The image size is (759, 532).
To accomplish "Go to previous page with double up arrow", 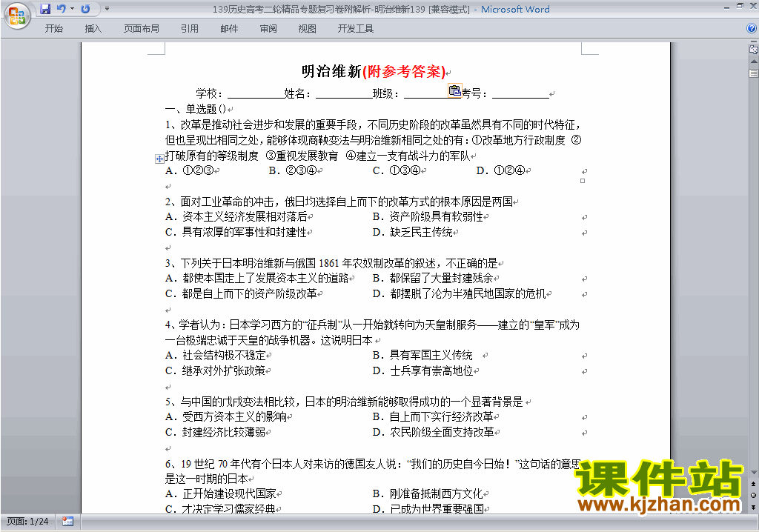I will (754, 484).
